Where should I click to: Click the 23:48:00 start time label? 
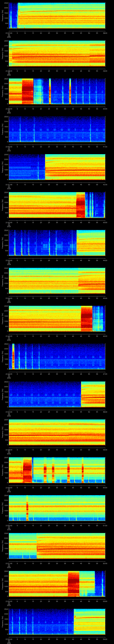point(9,450)
